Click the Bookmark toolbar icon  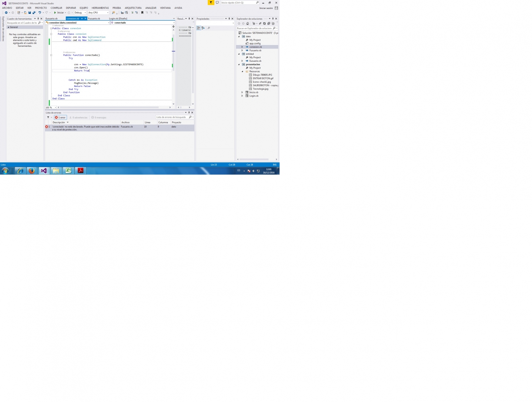[142, 13]
